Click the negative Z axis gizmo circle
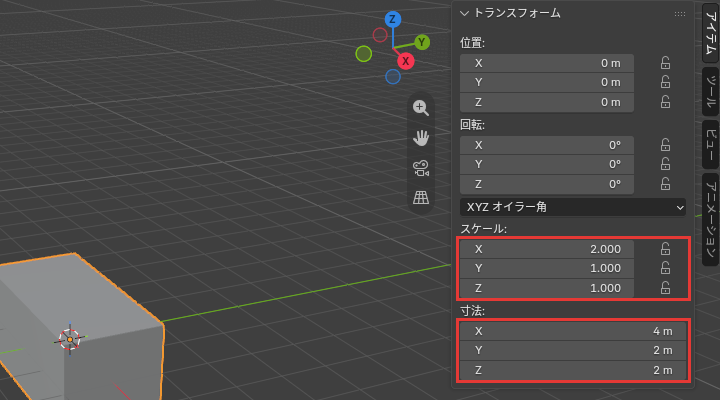The width and height of the screenshot is (720, 400). [x=393, y=77]
